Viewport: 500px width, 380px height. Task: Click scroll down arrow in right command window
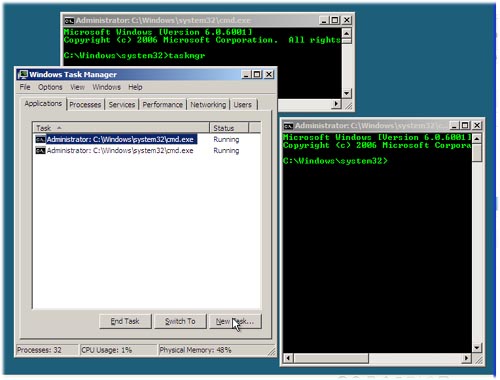[477, 348]
